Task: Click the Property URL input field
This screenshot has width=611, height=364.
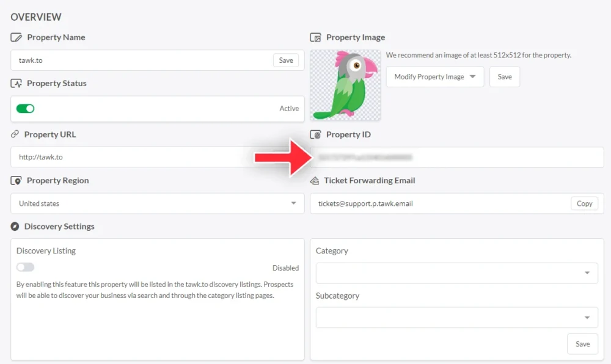Action: click(x=134, y=157)
